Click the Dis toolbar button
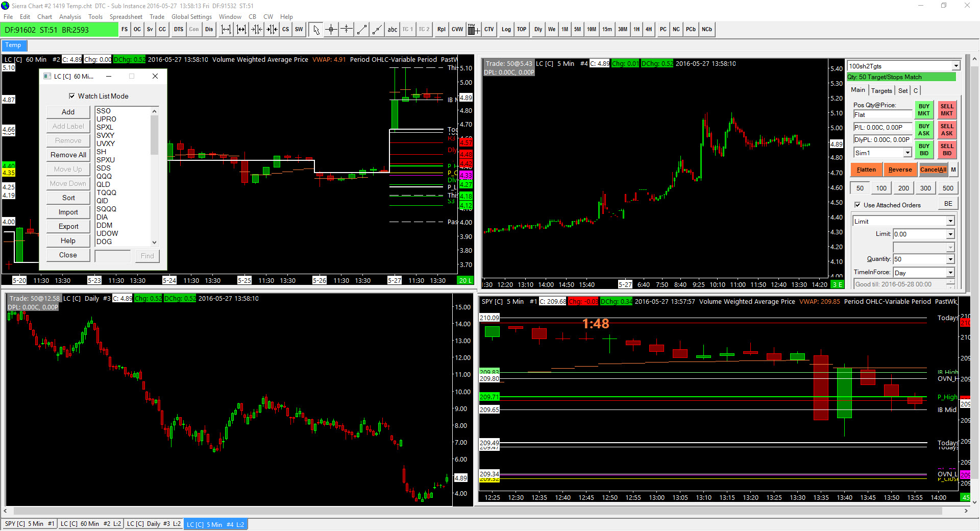 coord(209,30)
